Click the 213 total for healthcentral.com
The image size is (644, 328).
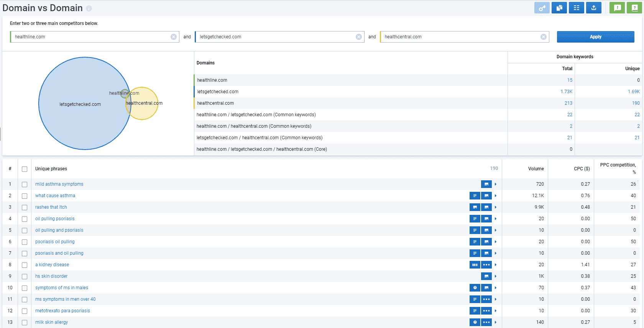568,103
